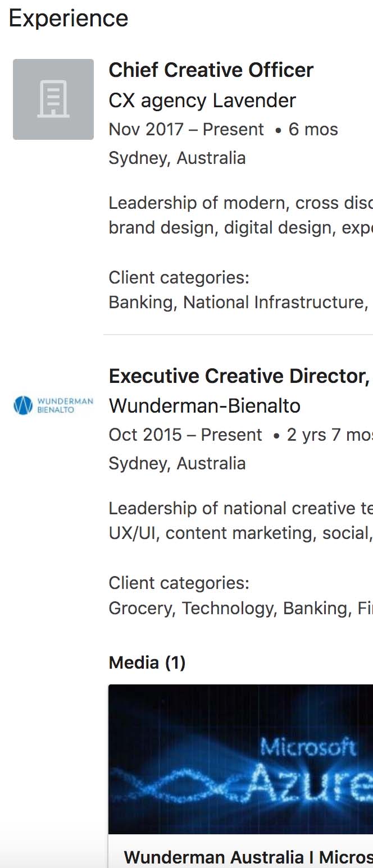
Task: Click the Nov 2017 – Present date range
Action: pos(186,130)
